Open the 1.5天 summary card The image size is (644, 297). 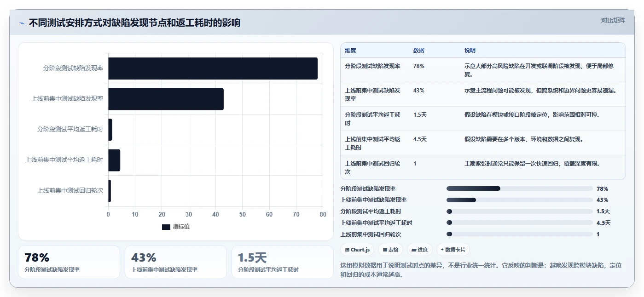pos(283,262)
